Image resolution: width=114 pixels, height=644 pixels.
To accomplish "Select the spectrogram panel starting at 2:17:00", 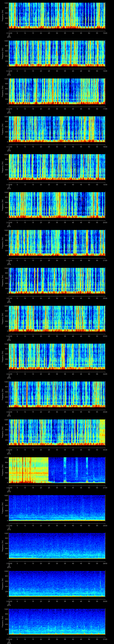I will pyautogui.click(x=57, y=129).
